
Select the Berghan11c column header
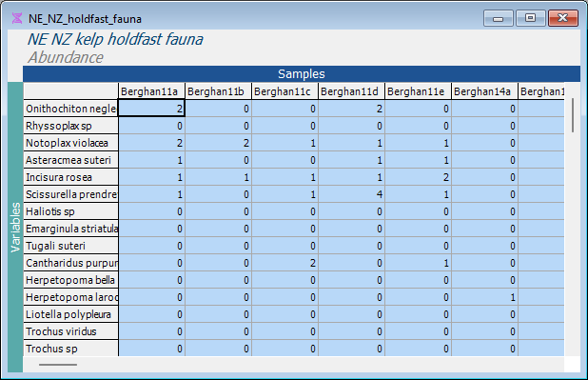tap(284, 91)
